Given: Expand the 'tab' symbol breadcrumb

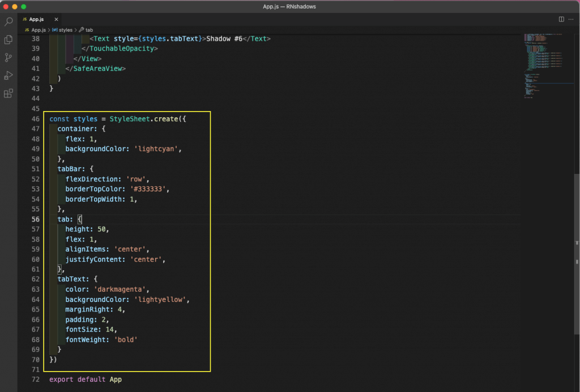Looking at the screenshot, I should [89, 30].
